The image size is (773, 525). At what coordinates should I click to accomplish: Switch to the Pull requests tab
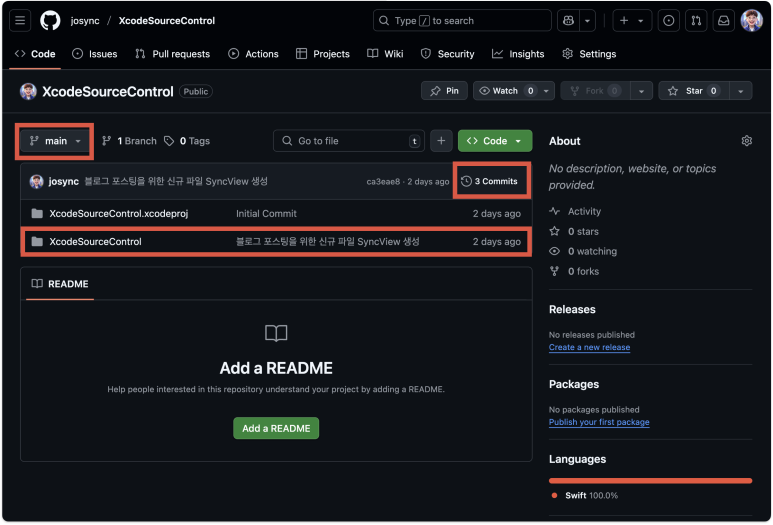point(173,54)
